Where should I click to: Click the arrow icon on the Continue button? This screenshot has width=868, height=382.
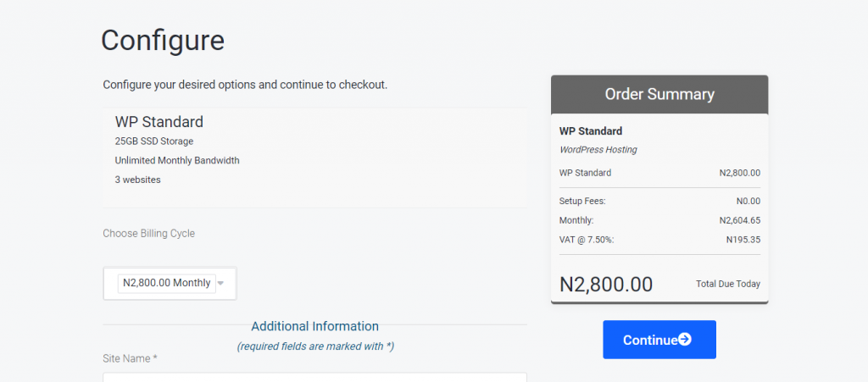[685, 340]
